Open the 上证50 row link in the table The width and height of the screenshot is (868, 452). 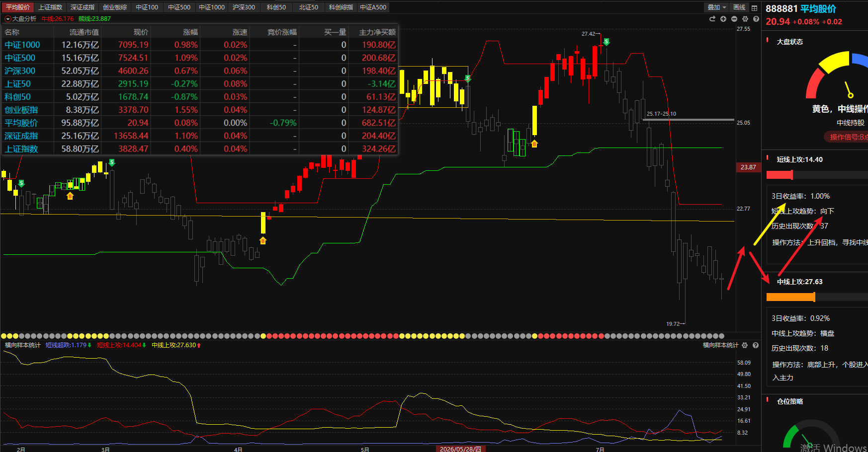pos(17,84)
